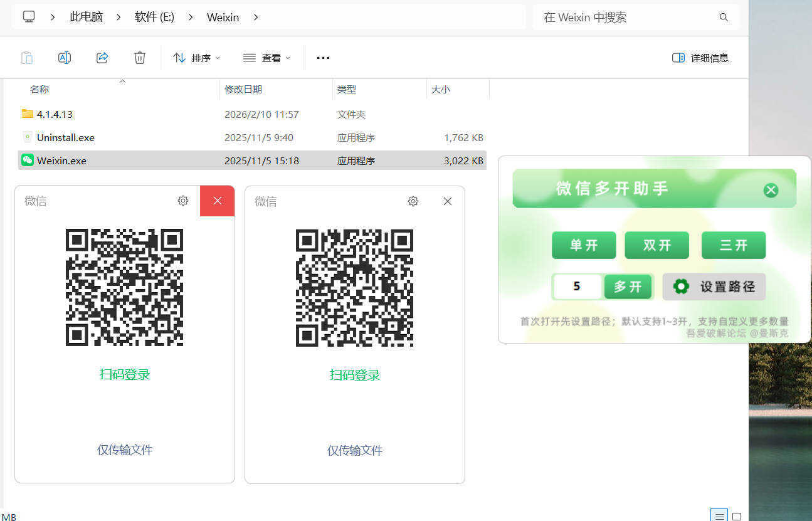This screenshot has height=521, width=812.
Task: Expand chevron after Weixin in breadcrumb
Action: click(256, 17)
